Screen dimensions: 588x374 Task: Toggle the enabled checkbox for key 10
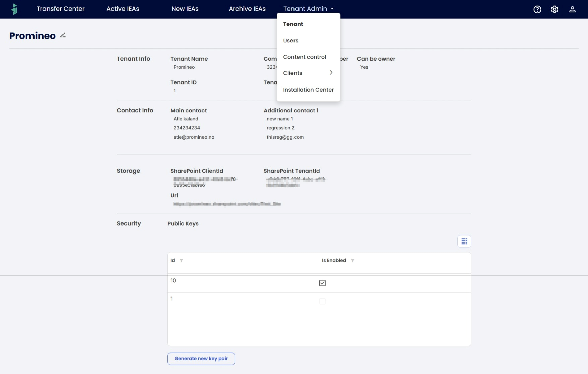322,283
